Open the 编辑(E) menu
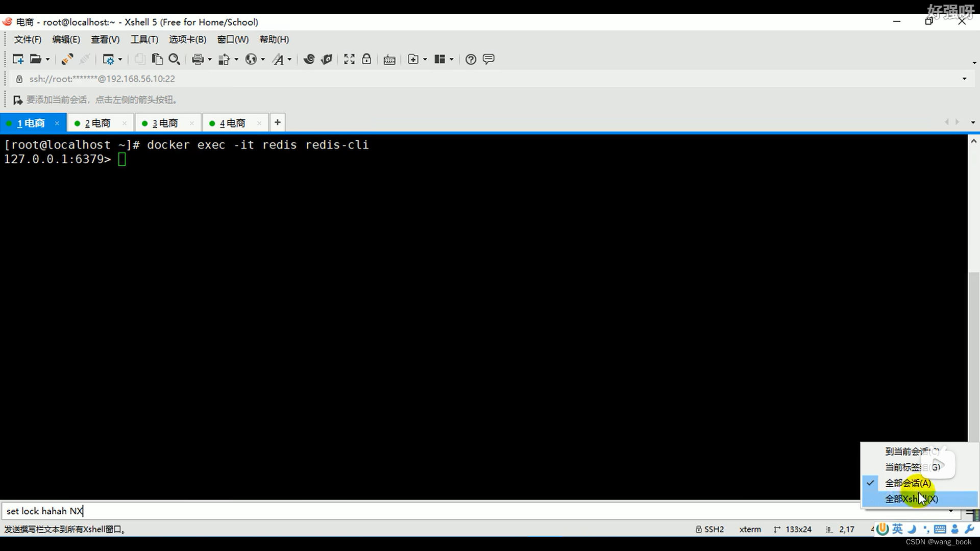This screenshot has width=980, height=551. [66, 39]
